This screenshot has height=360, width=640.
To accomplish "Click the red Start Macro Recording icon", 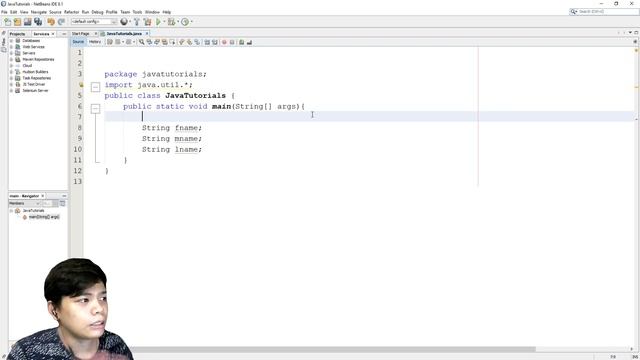I will click(x=224, y=42).
